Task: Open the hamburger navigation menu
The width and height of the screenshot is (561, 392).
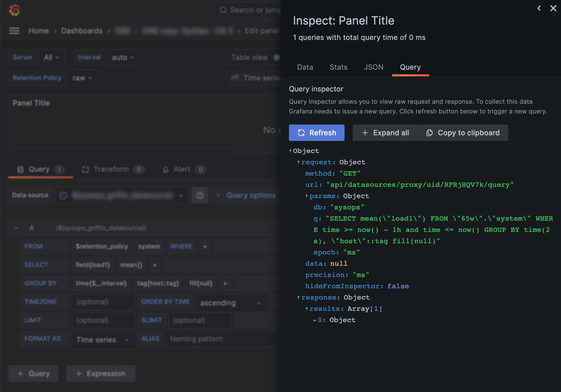Action: pyautogui.click(x=15, y=30)
